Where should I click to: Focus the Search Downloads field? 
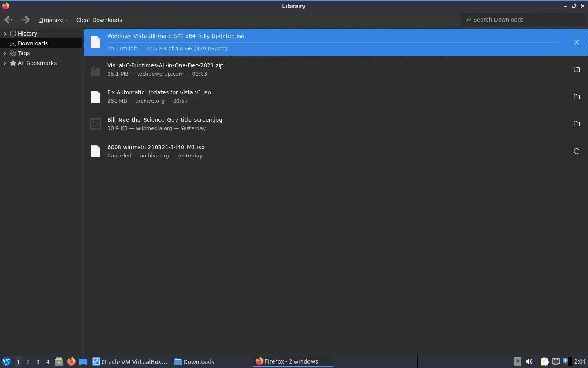point(523,20)
